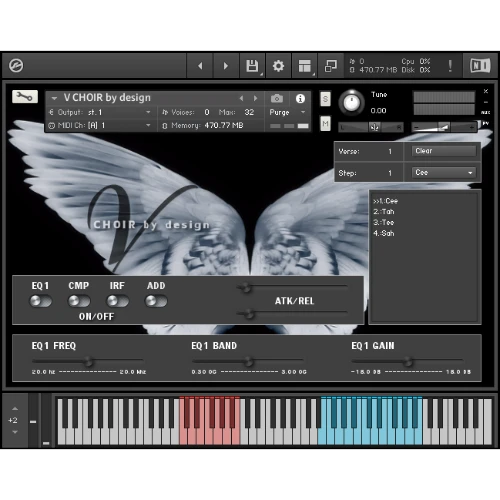Expand the V CHOIR instrument header arrow

[54, 98]
